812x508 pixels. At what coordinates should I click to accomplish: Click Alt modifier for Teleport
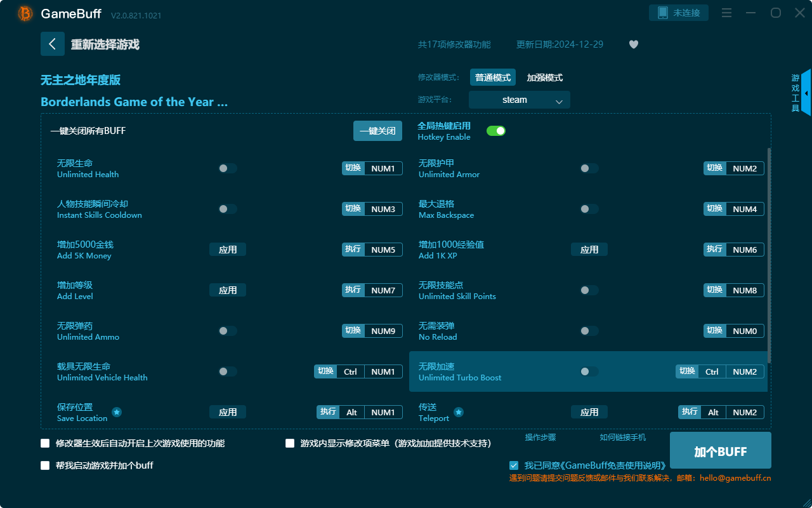(713, 412)
